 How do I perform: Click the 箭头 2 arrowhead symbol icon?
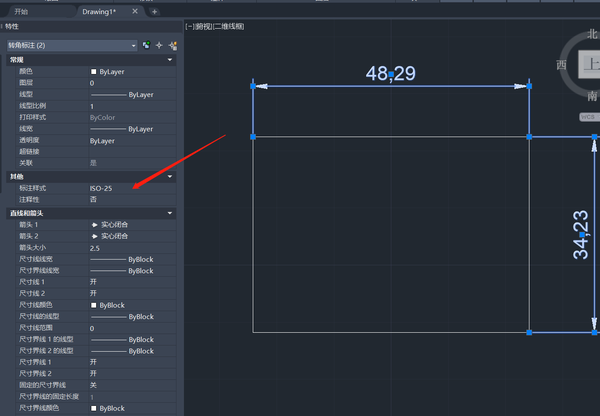pyautogui.click(x=95, y=236)
